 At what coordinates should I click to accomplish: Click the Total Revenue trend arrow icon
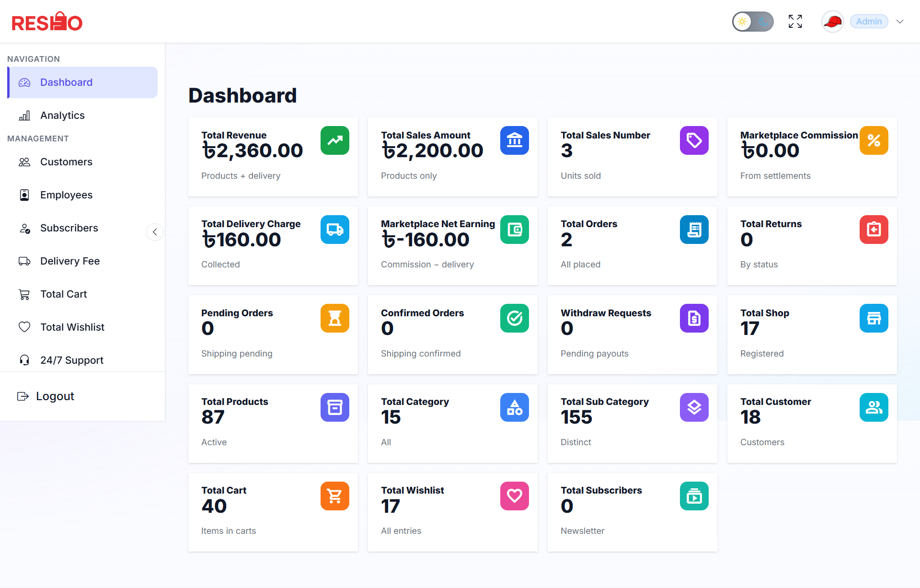coord(335,140)
